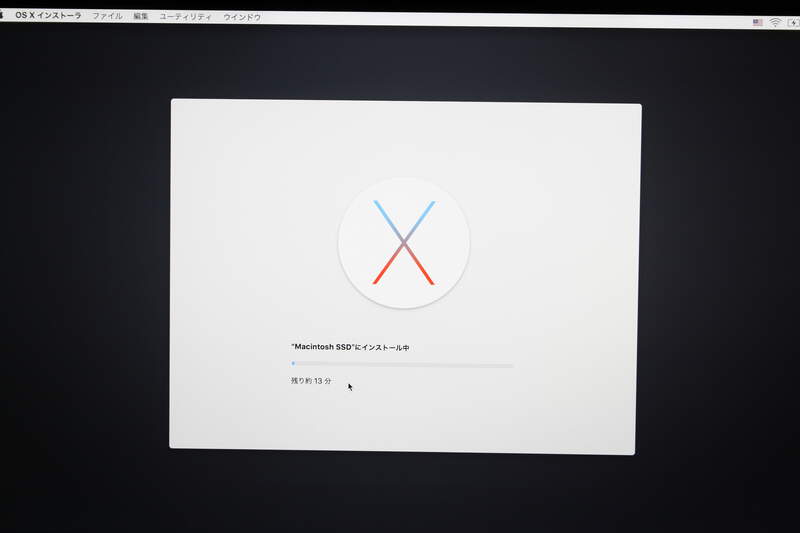The width and height of the screenshot is (800, 533).
Task: Click the red lower stroke of the X logo
Action: (x=383, y=272)
